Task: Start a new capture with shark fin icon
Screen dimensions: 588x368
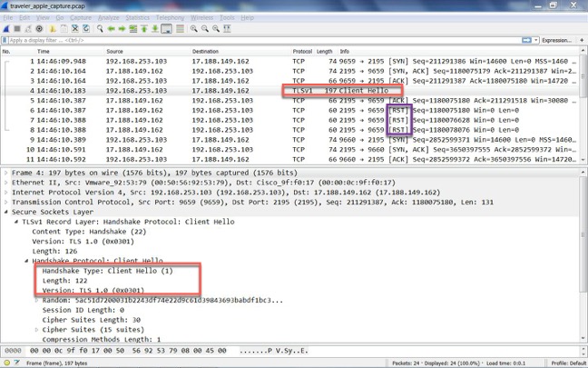Action: point(6,29)
